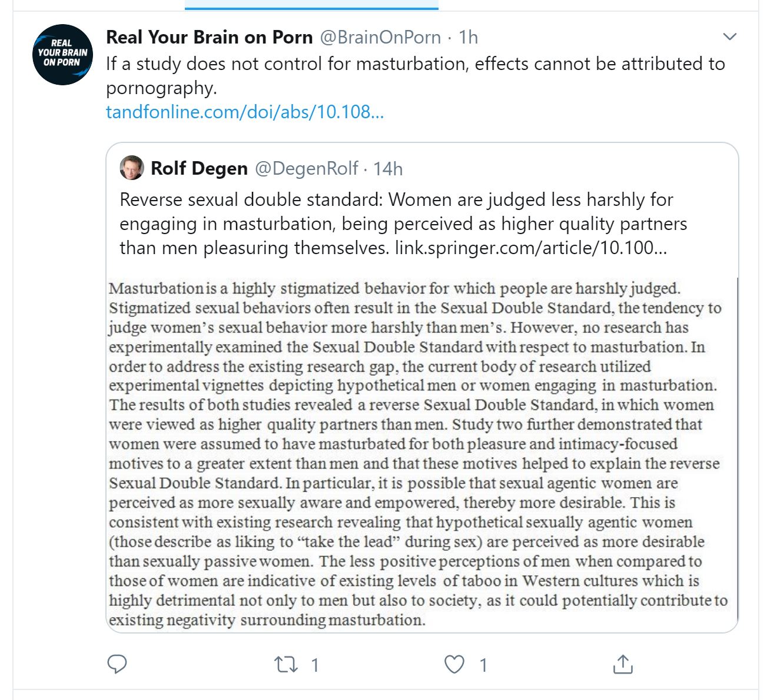Like the tweet with the heart icon
The image size is (767, 700).
click(454, 665)
